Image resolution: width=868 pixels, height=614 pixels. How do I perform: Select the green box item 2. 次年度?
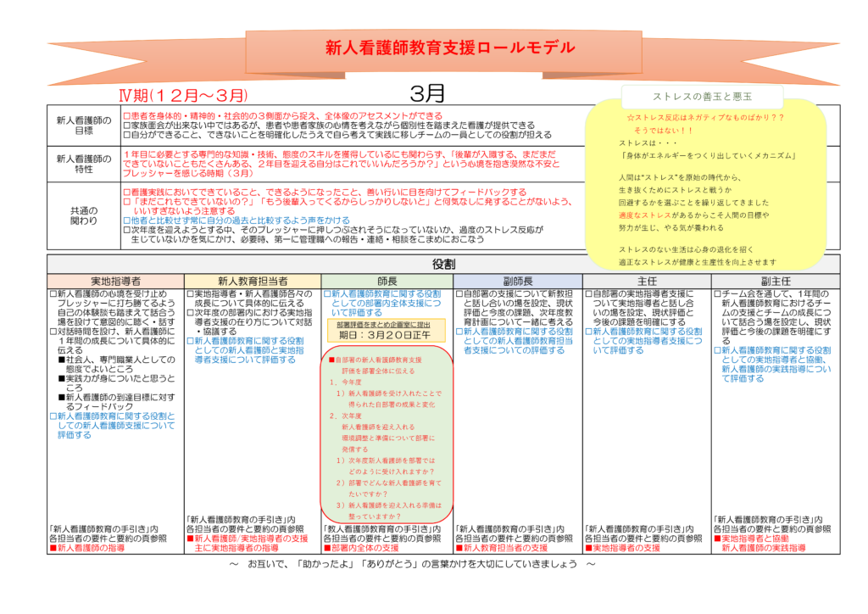(346, 416)
